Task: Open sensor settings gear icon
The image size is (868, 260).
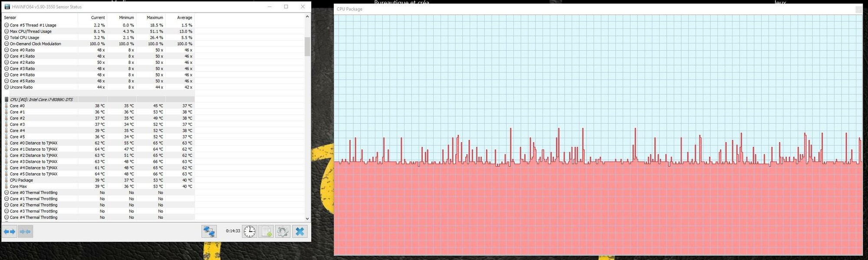Action: point(283,231)
